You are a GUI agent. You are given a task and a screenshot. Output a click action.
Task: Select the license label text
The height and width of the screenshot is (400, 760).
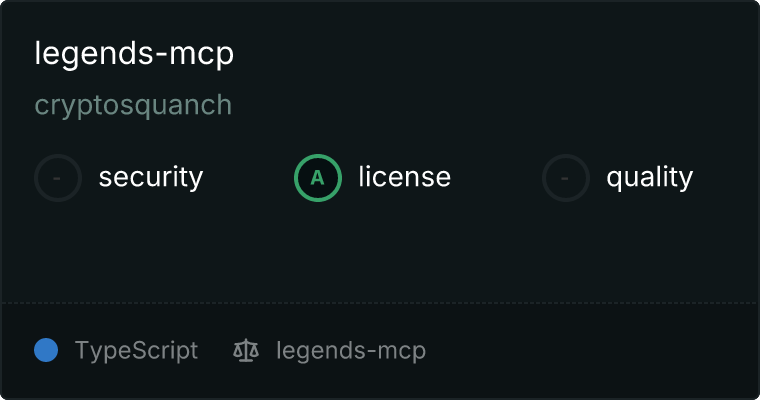(405, 177)
